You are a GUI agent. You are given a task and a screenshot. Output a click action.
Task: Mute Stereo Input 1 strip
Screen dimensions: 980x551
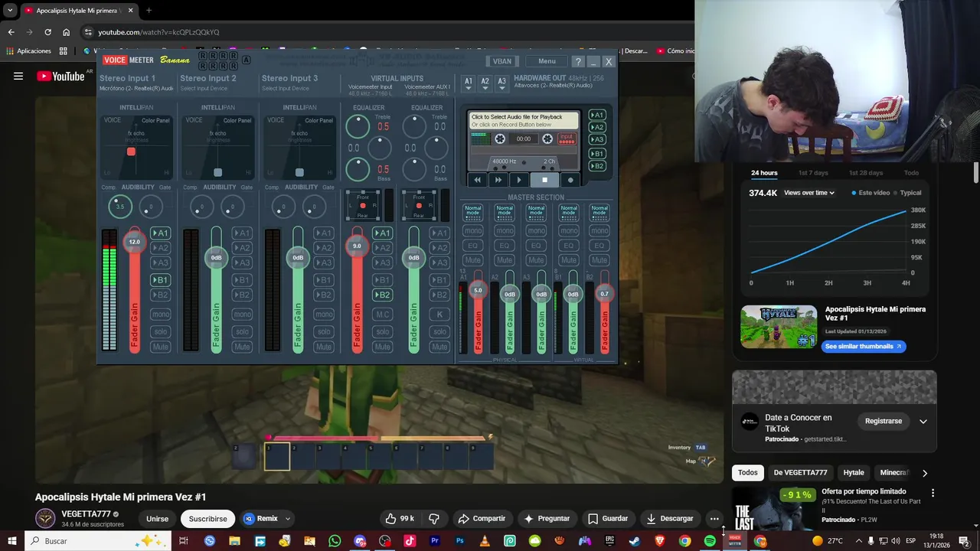coord(160,347)
